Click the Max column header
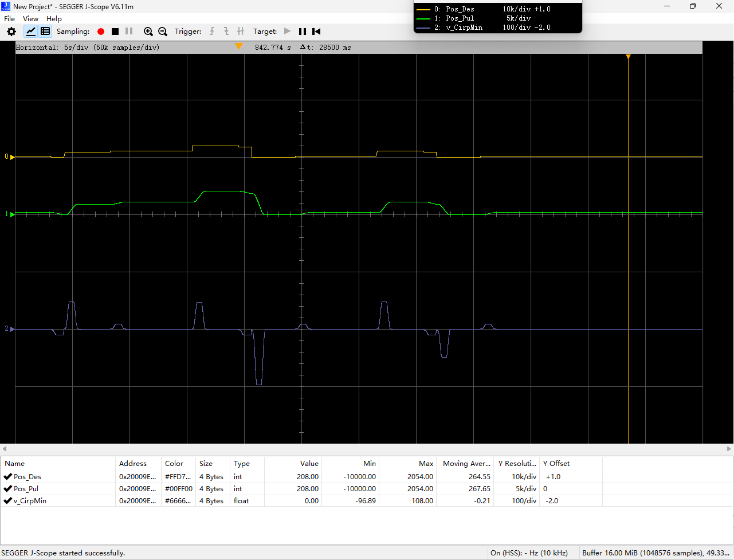This screenshot has width=734, height=560. click(x=407, y=464)
